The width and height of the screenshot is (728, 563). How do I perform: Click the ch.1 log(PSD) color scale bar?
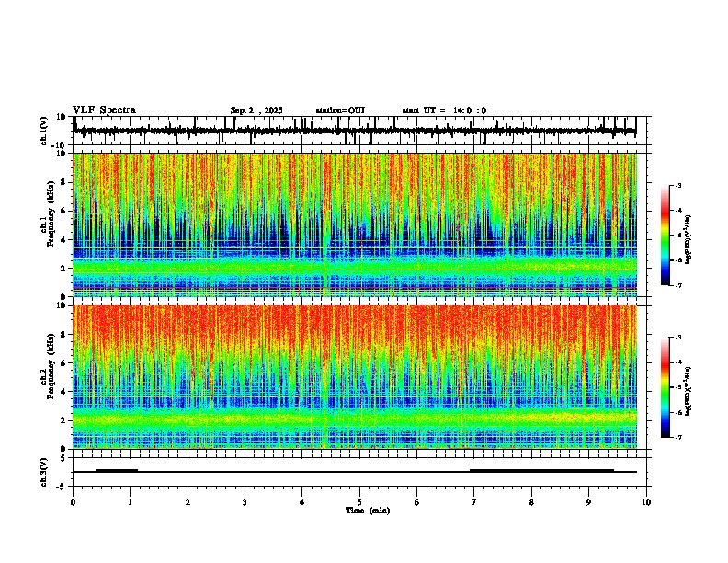coord(665,236)
